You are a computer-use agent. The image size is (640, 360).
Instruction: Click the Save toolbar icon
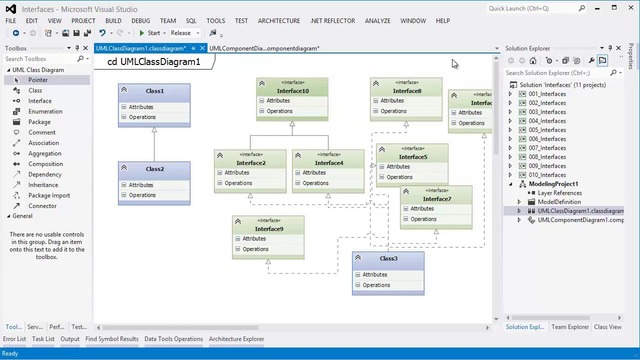coord(76,33)
